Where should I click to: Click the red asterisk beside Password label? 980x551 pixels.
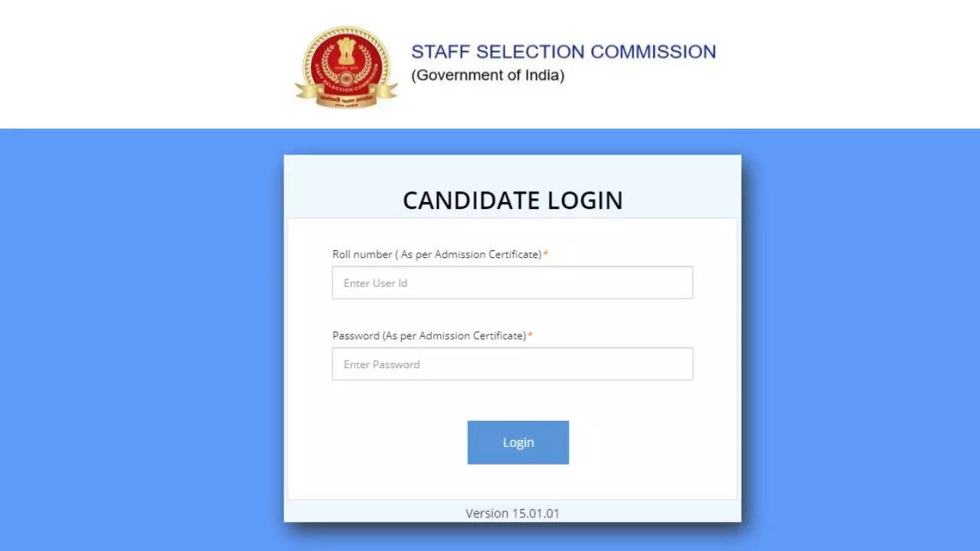pyautogui.click(x=531, y=336)
